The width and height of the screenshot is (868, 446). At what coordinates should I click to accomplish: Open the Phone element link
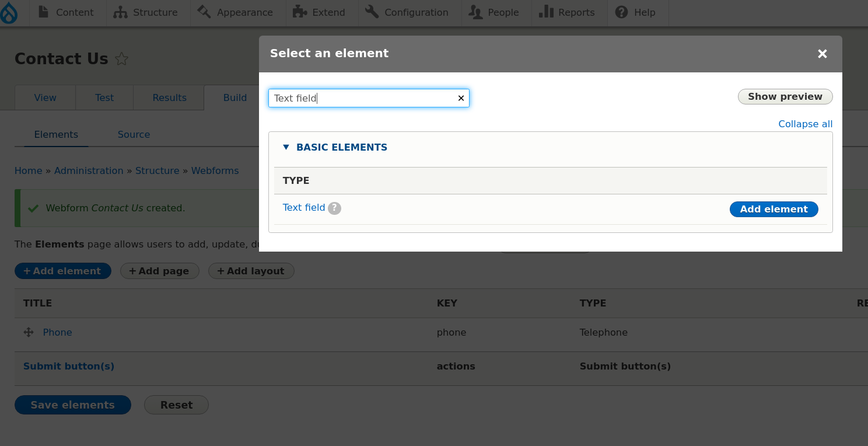[57, 332]
